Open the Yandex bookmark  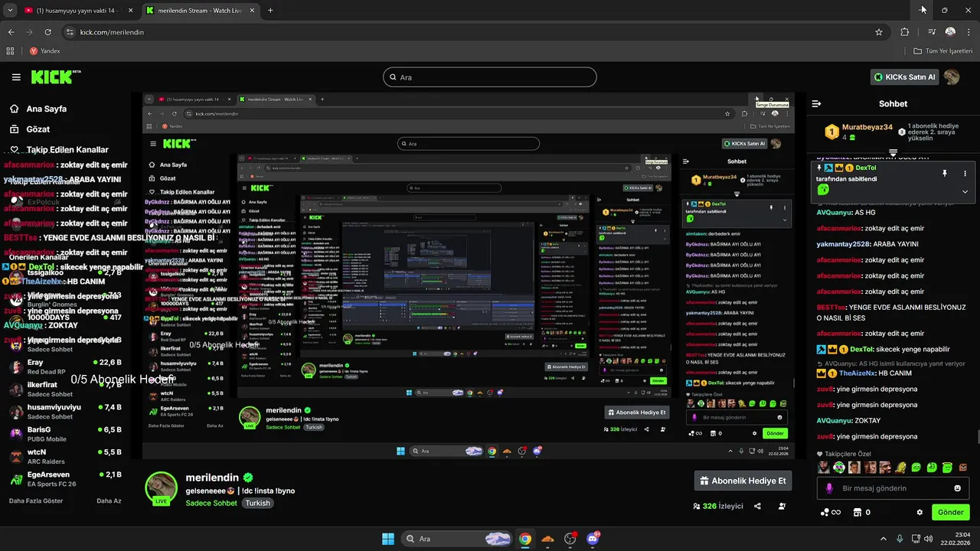pyautogui.click(x=44, y=51)
